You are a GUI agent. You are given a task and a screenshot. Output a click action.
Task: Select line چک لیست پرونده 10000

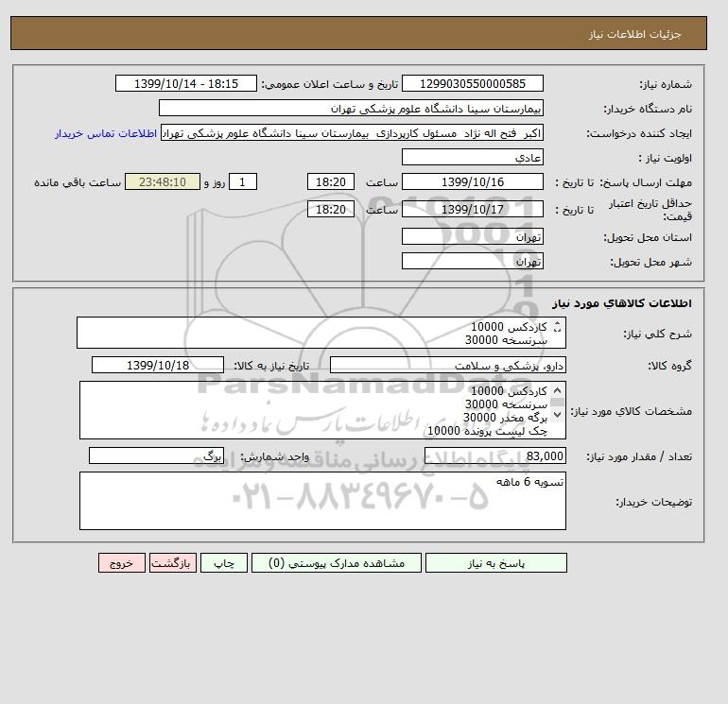pos(487,431)
